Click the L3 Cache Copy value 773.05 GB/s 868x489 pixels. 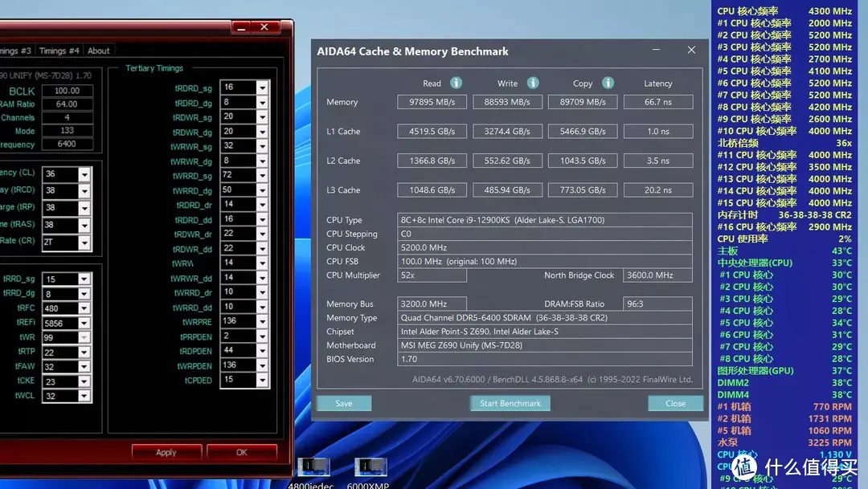[583, 189]
